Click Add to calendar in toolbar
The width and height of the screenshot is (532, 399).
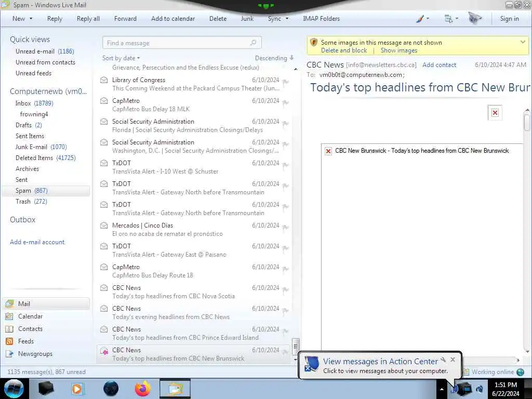point(173,19)
